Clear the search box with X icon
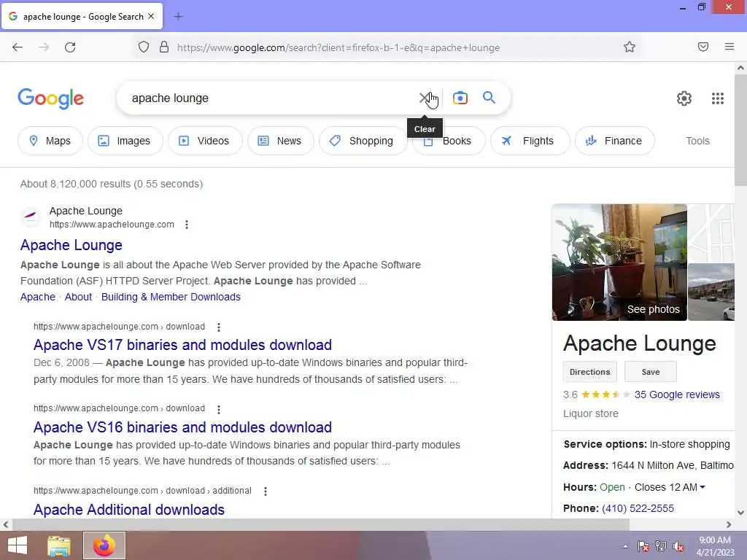Viewport: 747px width, 560px height. (x=424, y=98)
